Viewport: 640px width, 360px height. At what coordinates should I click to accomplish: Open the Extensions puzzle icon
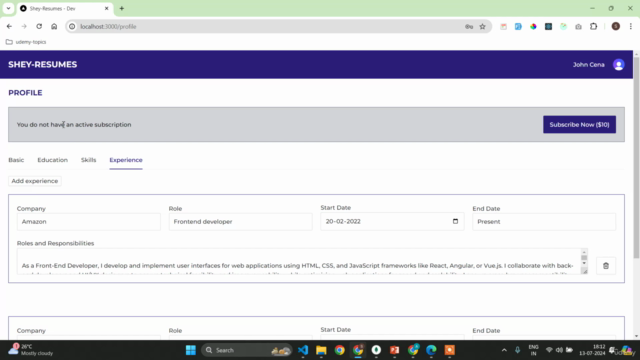593,27
